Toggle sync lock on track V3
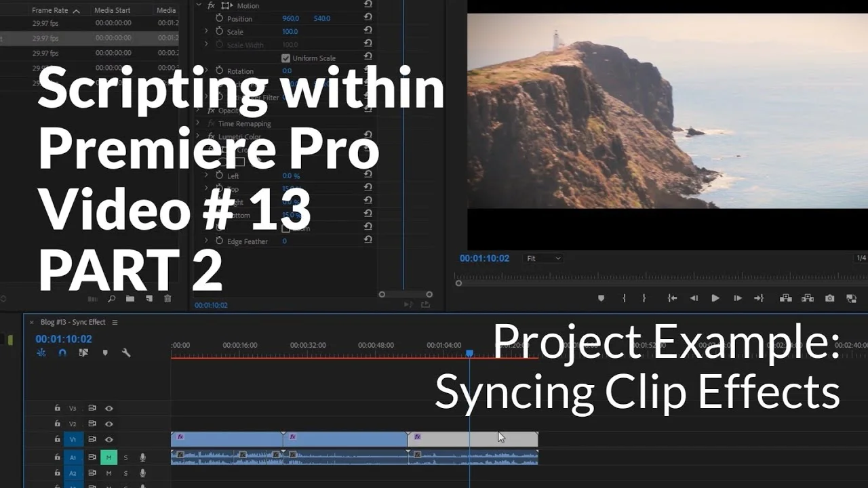 (x=92, y=408)
